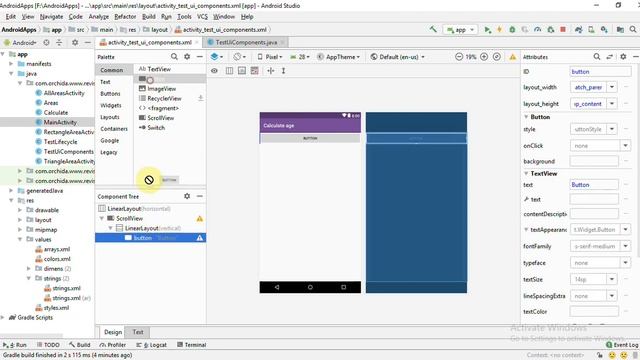Switch to all attributes view arrows icon
The width and height of the screenshot is (640, 360).
(609, 57)
